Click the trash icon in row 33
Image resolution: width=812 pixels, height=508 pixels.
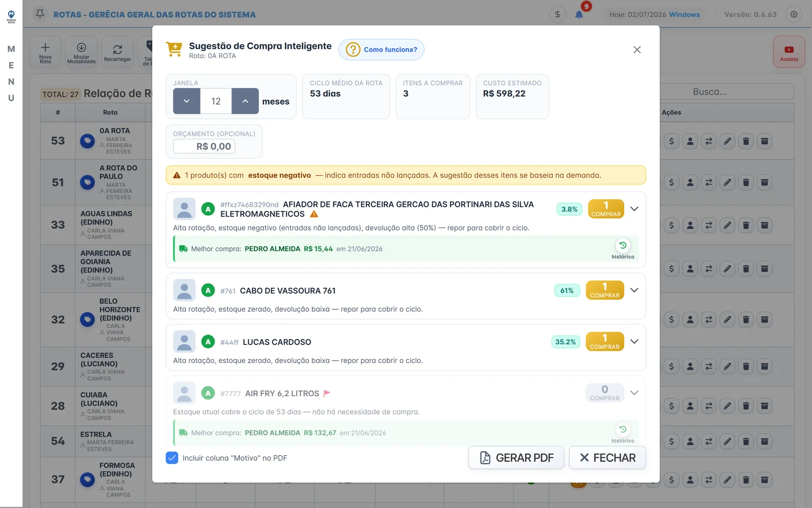click(x=746, y=225)
